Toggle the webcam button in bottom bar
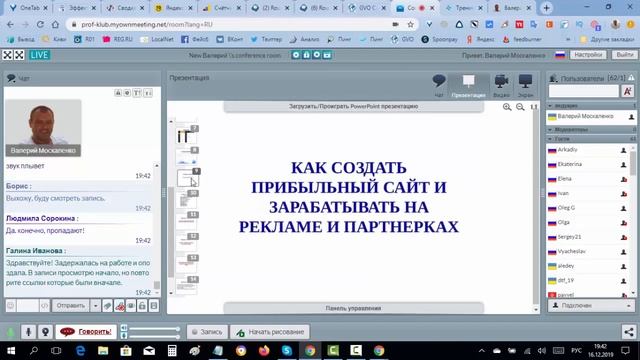Viewport: 640px width, 360px height. (x=45, y=332)
